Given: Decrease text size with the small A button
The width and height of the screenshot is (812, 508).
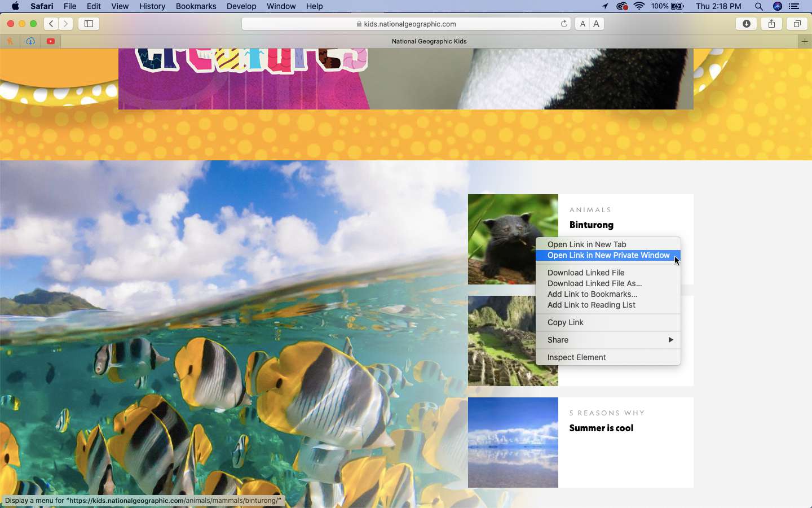Looking at the screenshot, I should click(x=582, y=24).
